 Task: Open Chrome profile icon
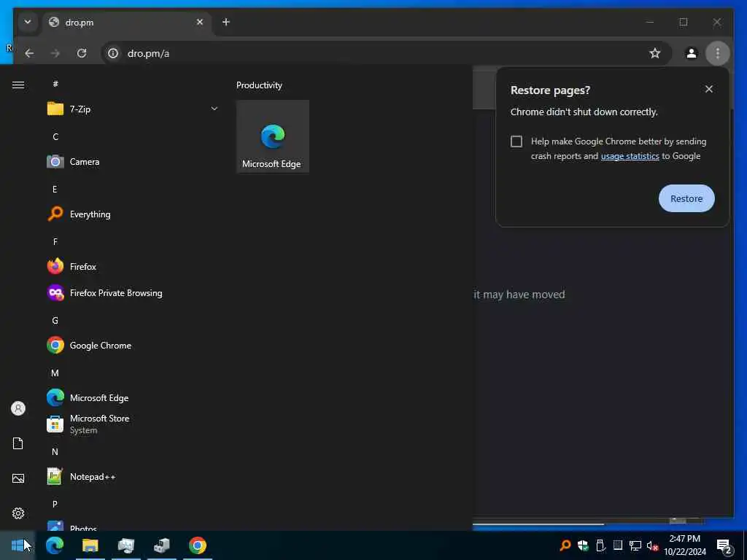(x=692, y=53)
